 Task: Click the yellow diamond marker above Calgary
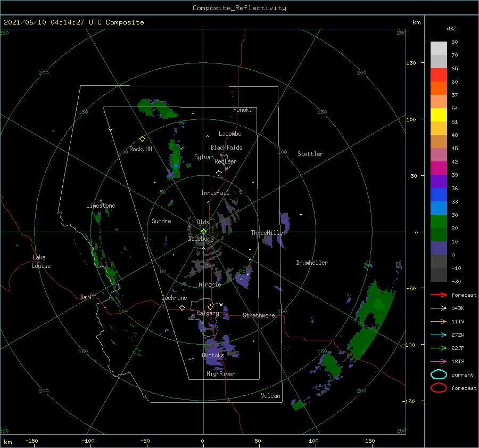click(210, 307)
